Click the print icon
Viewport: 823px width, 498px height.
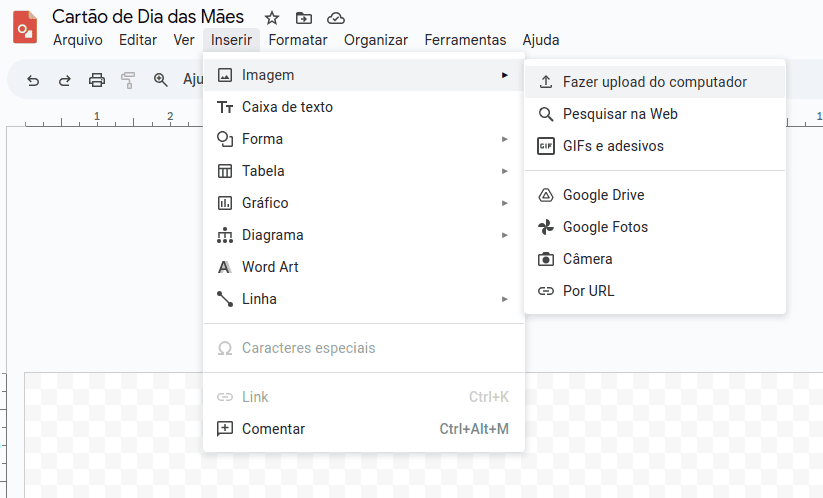coord(97,80)
